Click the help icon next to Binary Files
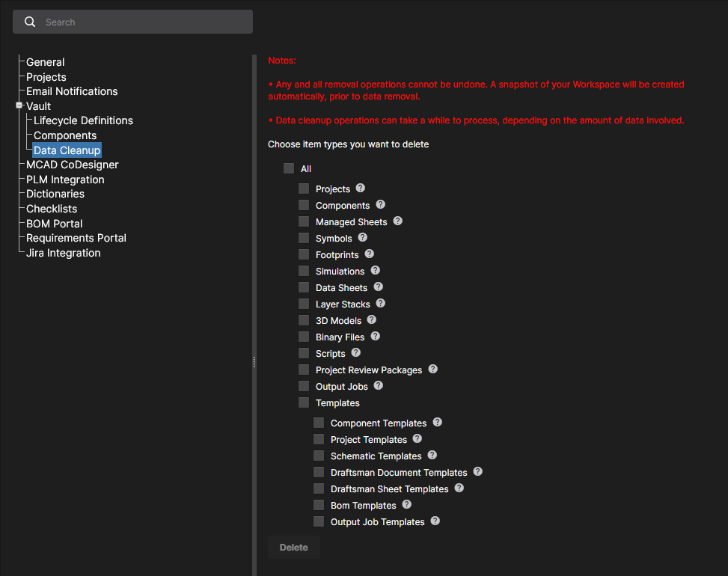Screen dimensions: 728x576 [376, 337]
